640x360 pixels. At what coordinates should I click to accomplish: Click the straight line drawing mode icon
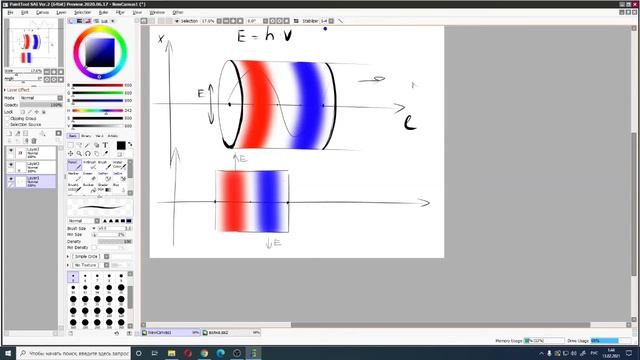(340, 21)
